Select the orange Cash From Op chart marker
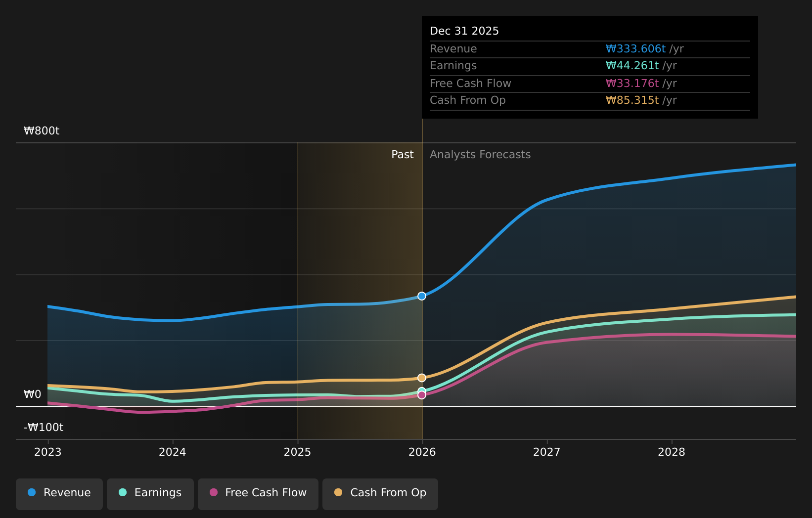The width and height of the screenshot is (812, 518). pos(421,377)
